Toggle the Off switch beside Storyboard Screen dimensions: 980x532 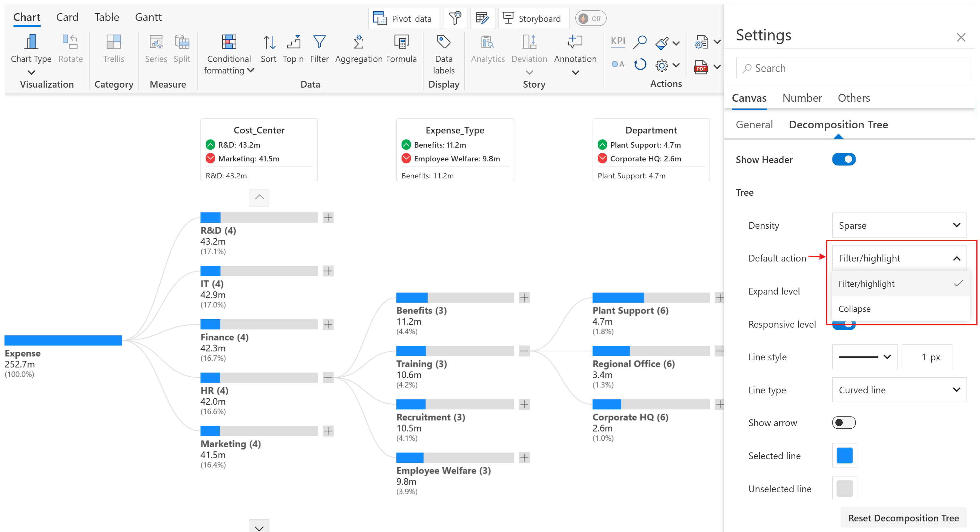[x=590, y=18]
